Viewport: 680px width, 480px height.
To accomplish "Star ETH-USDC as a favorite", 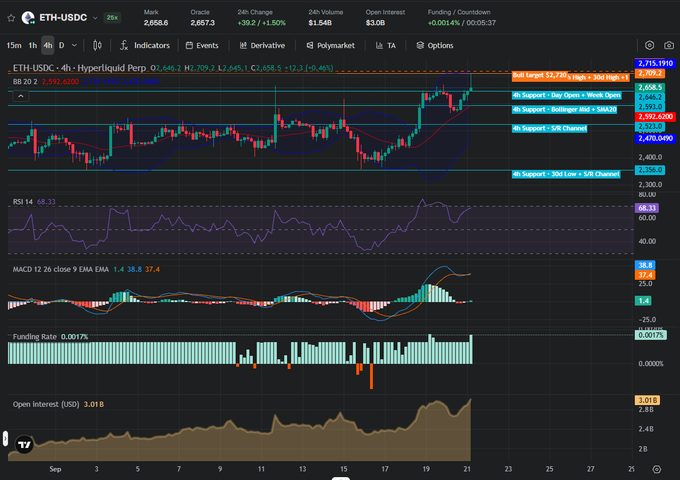I will [11, 18].
